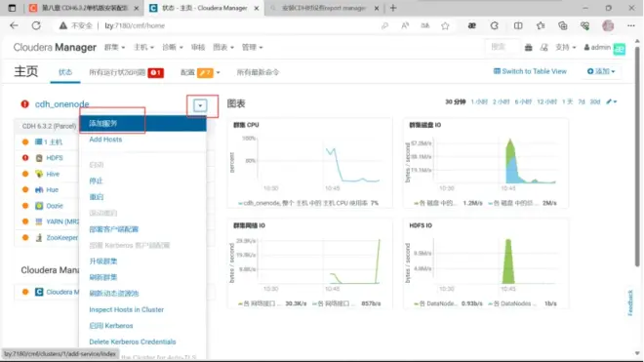Click the Hue service icon
Viewport: 644px width, 362px height.
coord(39,189)
